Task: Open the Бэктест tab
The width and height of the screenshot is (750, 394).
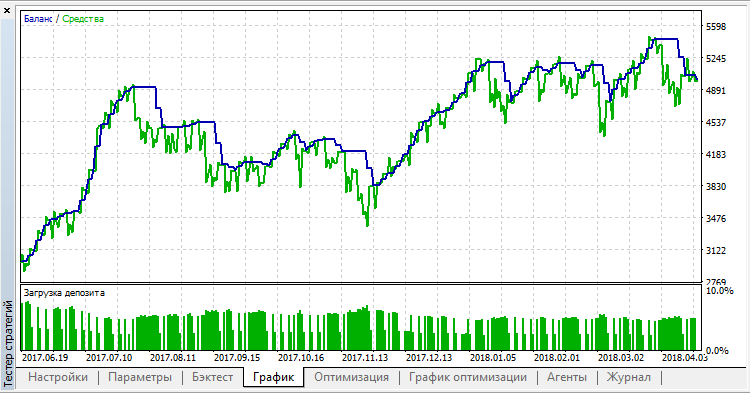Action: 212,377
